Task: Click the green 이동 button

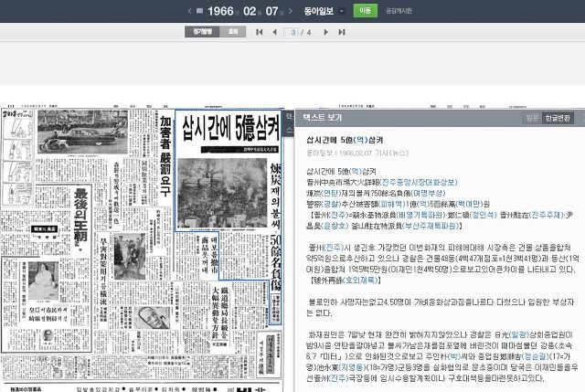Action: tap(366, 10)
